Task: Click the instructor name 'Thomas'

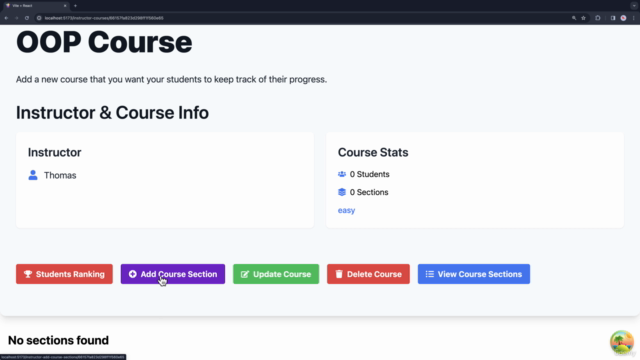Action: 60,175
